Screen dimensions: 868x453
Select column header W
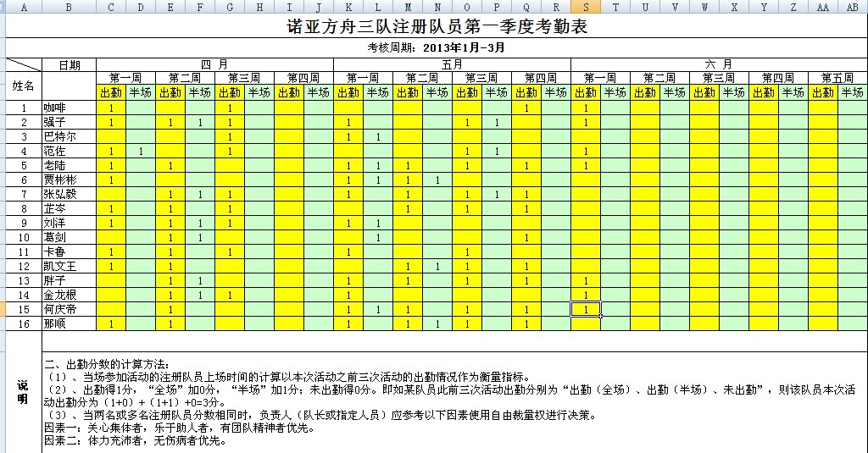pyautogui.click(x=704, y=7)
